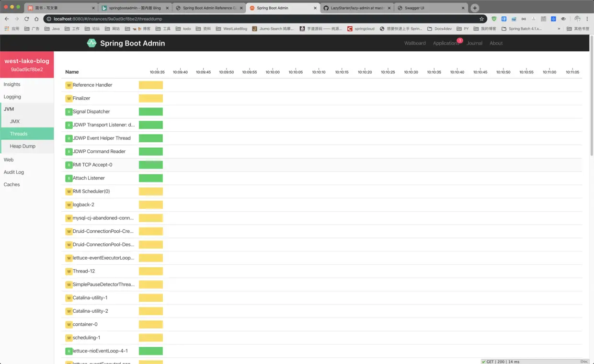The image size is (594, 364).
Task: Open Wallboard in the top navigation
Action: point(415,43)
